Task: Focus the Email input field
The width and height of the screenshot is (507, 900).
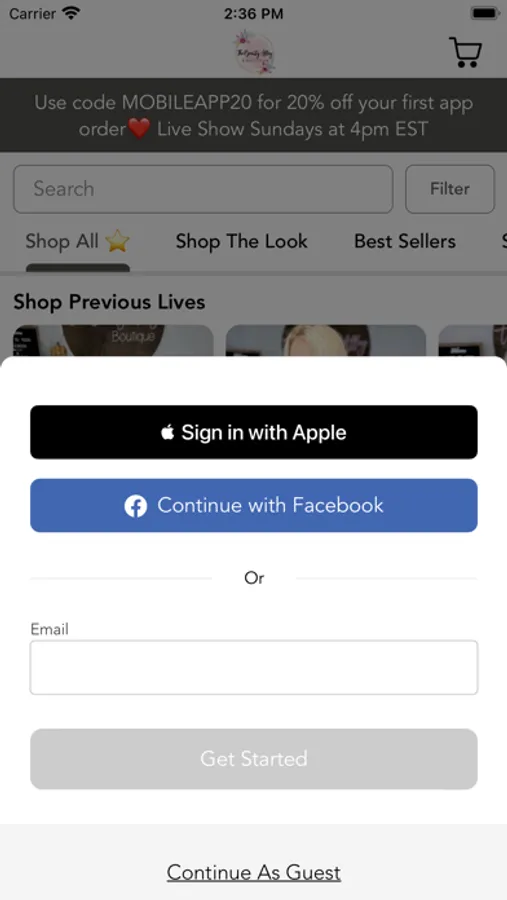Action: pyautogui.click(x=254, y=668)
